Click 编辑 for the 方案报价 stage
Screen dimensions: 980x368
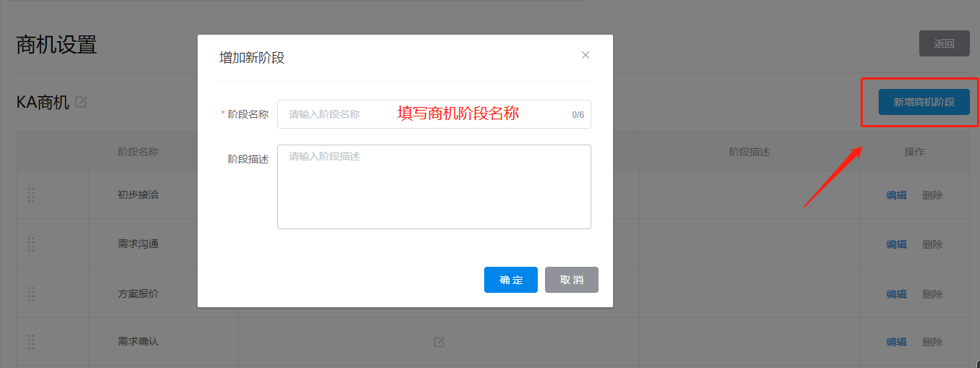click(896, 294)
